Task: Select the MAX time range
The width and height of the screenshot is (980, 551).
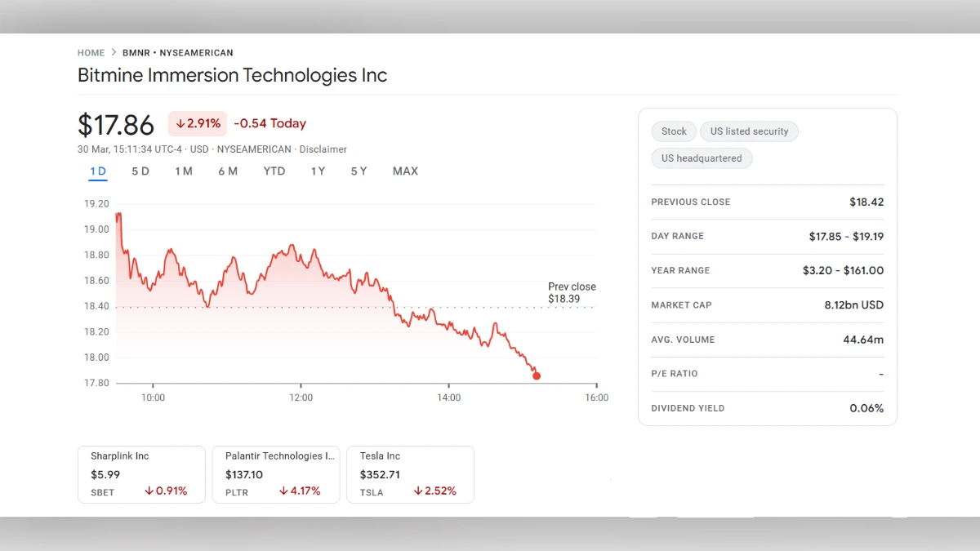Action: point(405,171)
